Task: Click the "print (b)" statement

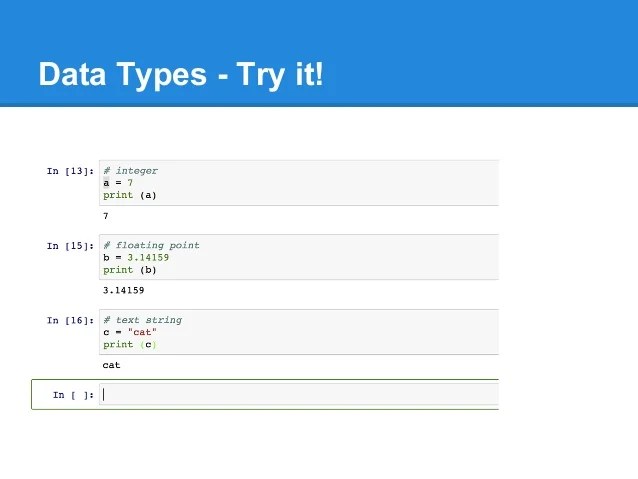Action: click(x=130, y=269)
